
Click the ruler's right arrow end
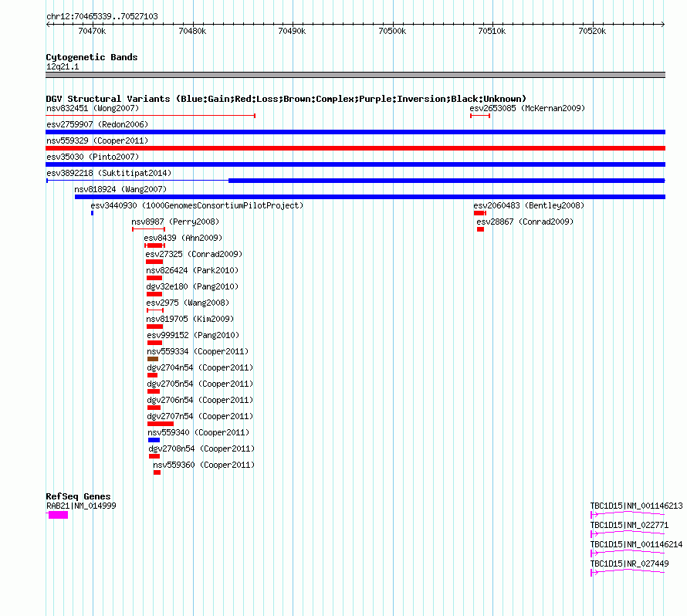(x=663, y=25)
